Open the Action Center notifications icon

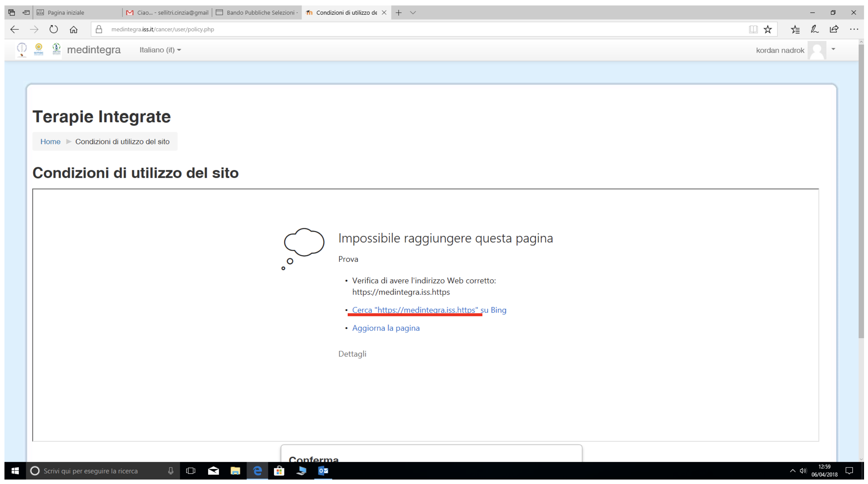(849, 471)
